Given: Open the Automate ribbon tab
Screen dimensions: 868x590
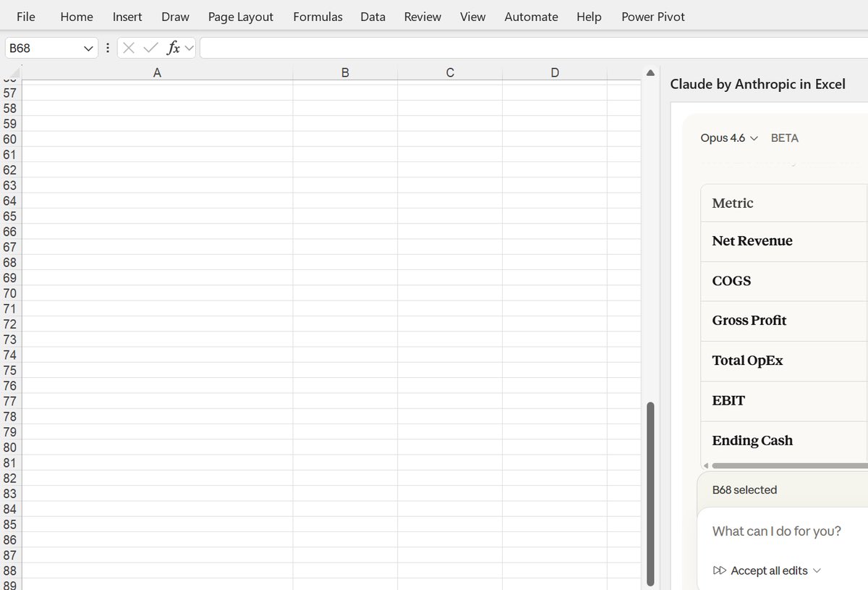Looking at the screenshot, I should [x=531, y=16].
